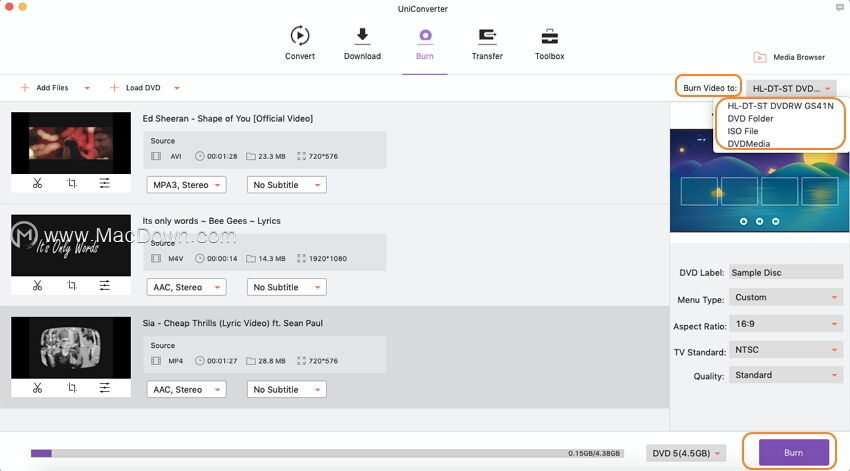Click the purple Burn button
The image size is (850, 471).
coord(794,453)
